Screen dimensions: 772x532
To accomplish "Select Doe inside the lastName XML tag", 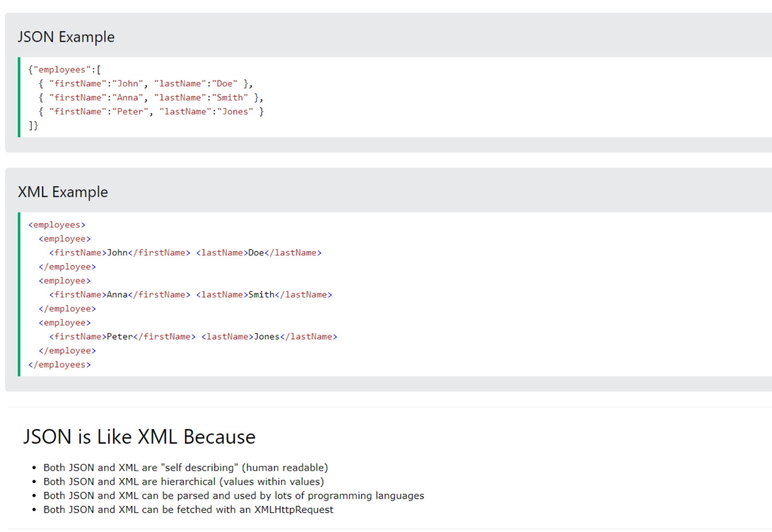I will coord(255,252).
